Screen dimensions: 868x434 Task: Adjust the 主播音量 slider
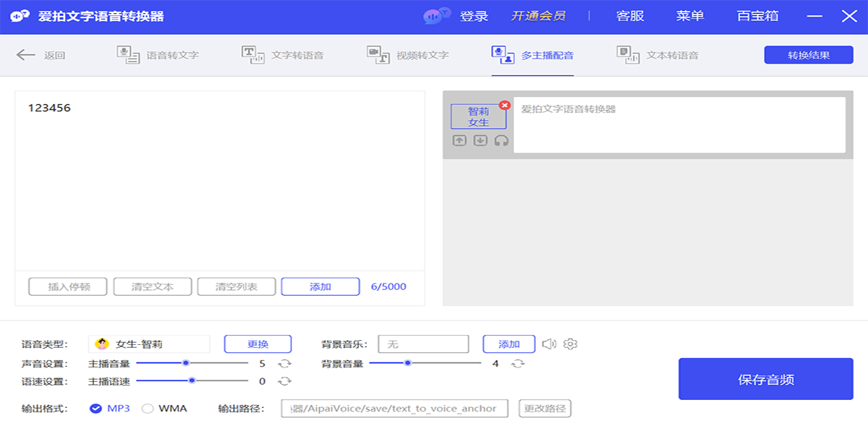191,363
